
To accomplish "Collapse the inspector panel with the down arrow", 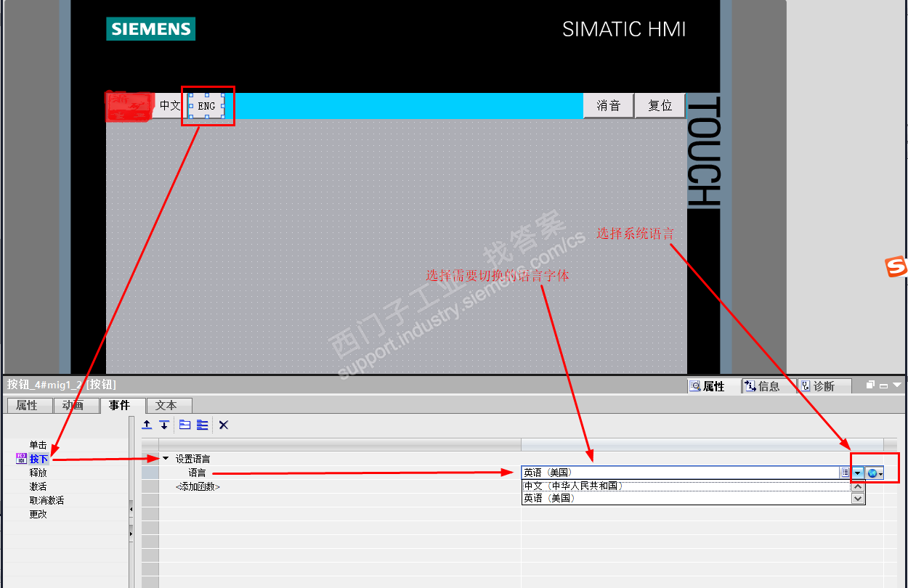I will pyautogui.click(x=896, y=385).
